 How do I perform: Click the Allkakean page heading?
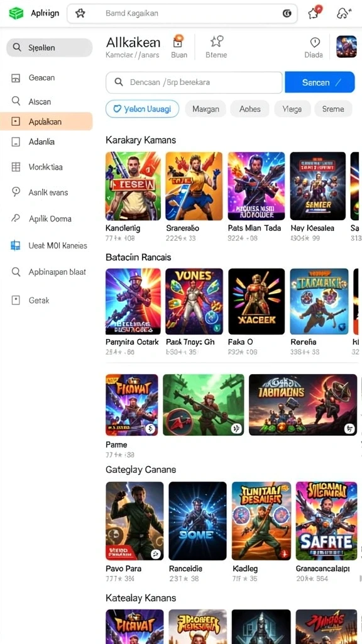133,42
